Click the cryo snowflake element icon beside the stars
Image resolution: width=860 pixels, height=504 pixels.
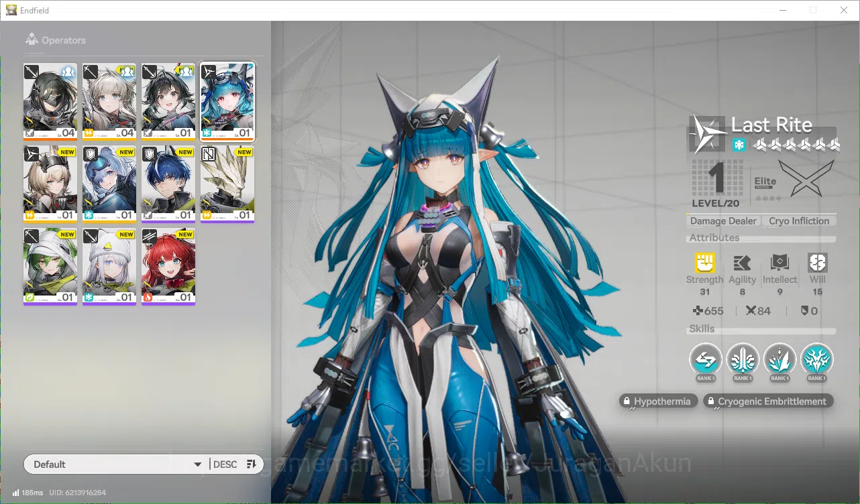click(x=739, y=145)
